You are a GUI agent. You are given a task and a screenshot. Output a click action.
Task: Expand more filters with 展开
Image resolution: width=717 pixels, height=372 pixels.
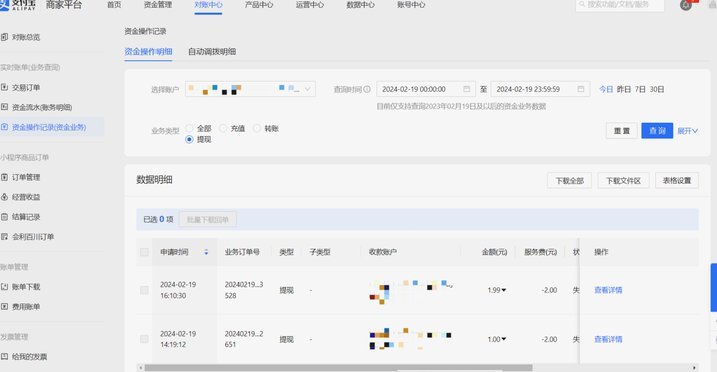pyautogui.click(x=687, y=131)
